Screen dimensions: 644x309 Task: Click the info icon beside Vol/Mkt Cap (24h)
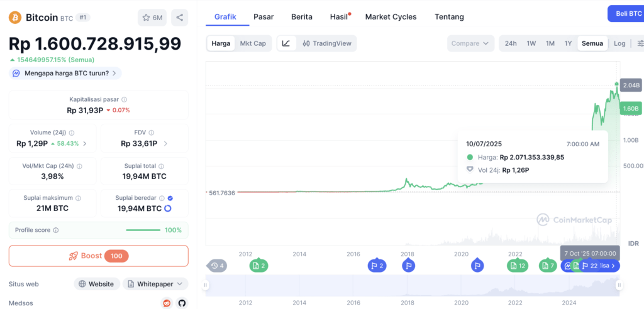(x=79, y=166)
